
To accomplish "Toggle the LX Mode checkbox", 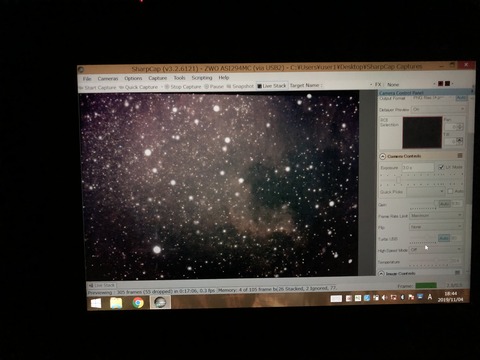I will (x=441, y=167).
